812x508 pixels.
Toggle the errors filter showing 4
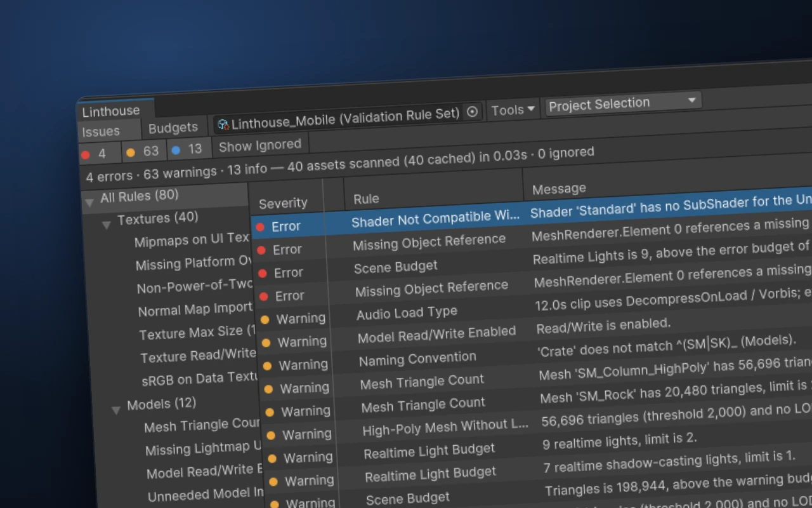(x=99, y=153)
